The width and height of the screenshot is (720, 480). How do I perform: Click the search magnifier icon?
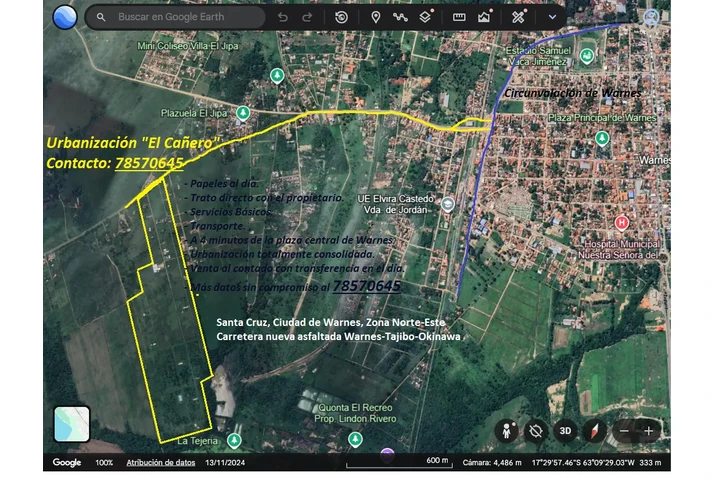[101, 17]
